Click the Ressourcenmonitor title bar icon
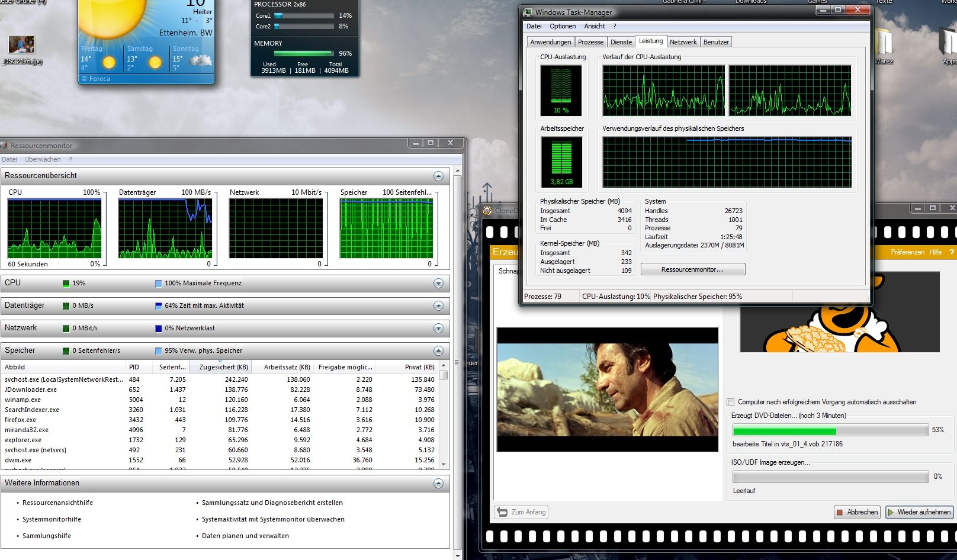This screenshot has height=560, width=957. coord(3,146)
